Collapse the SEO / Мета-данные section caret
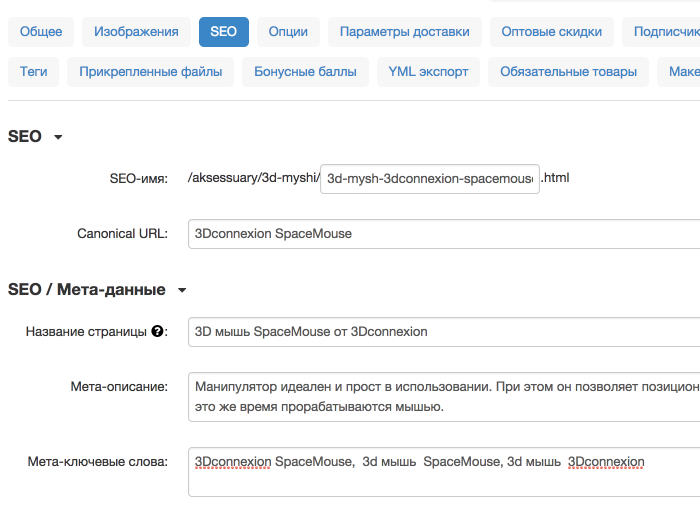700x521 pixels. pos(182,290)
